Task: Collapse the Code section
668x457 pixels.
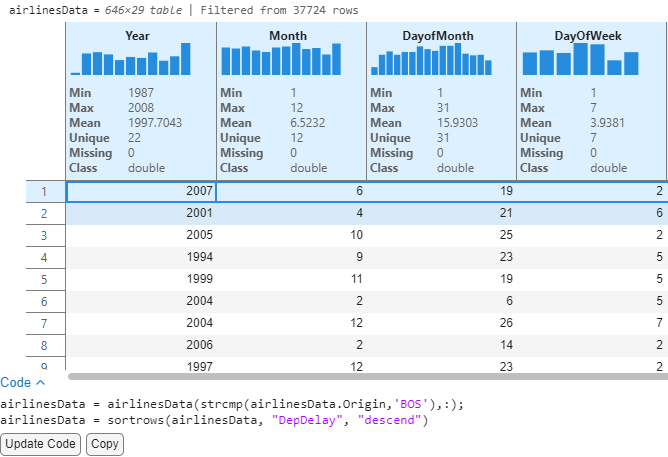Action: click(22, 382)
